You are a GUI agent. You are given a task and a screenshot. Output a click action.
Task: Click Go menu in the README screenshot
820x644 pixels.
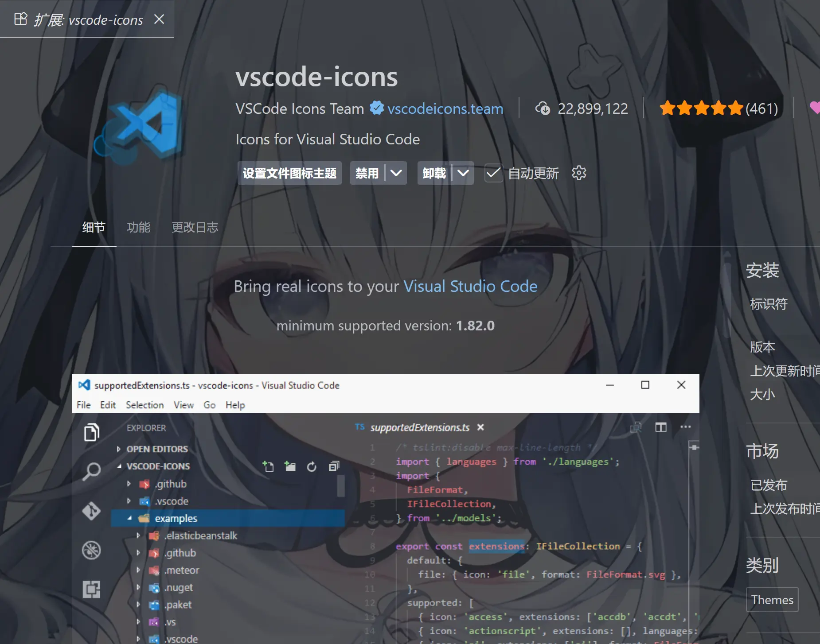[x=209, y=405]
